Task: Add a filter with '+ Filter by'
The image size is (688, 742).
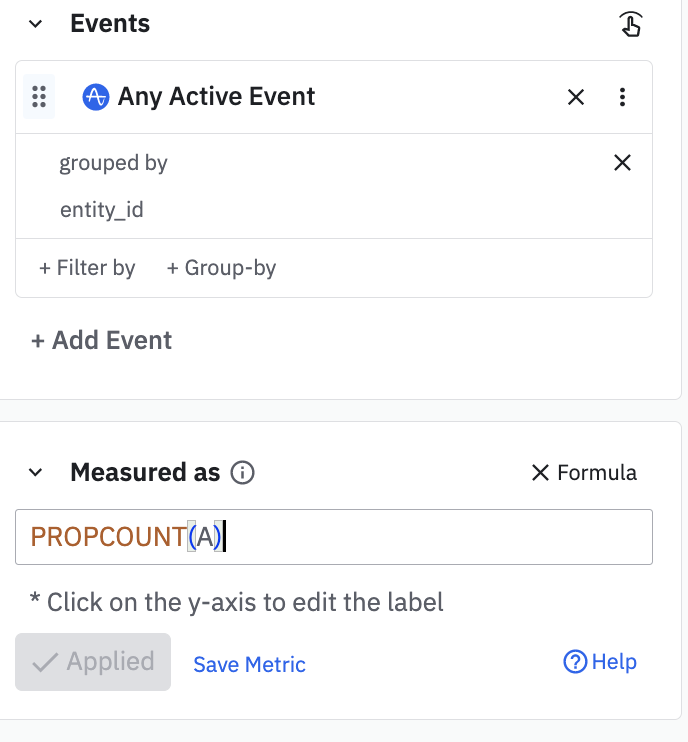Action: pos(87,268)
